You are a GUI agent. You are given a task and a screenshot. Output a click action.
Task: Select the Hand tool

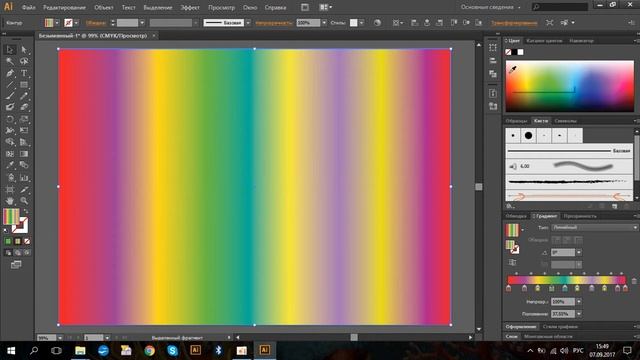pyautogui.click(x=10, y=201)
